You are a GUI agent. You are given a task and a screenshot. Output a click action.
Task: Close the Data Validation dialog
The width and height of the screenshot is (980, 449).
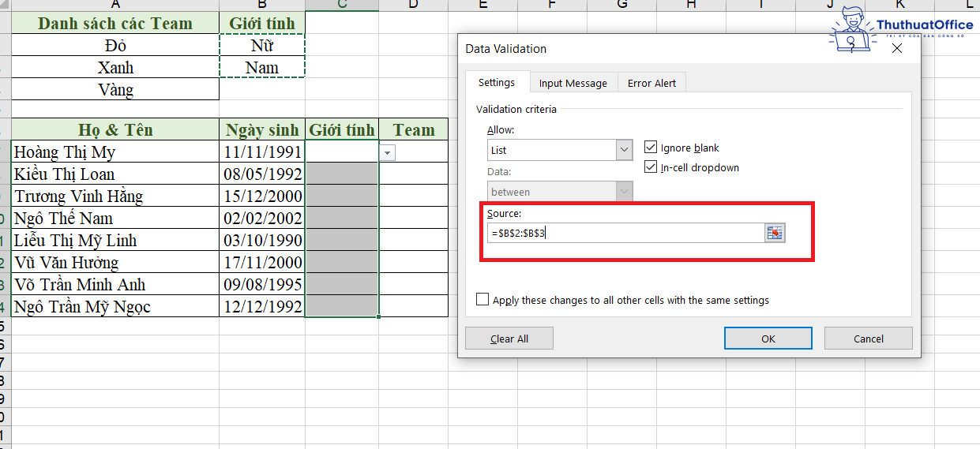(x=896, y=49)
